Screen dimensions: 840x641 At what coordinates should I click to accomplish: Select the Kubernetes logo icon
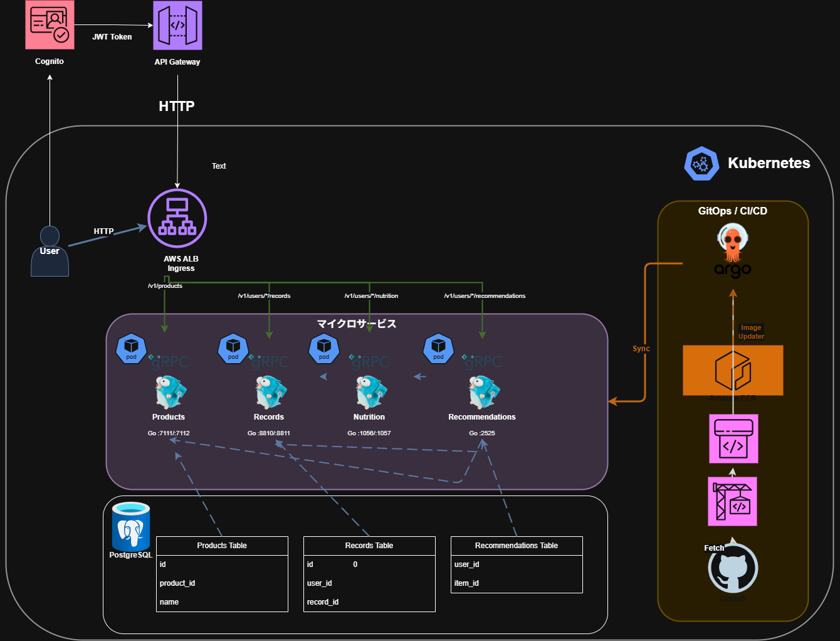point(701,164)
